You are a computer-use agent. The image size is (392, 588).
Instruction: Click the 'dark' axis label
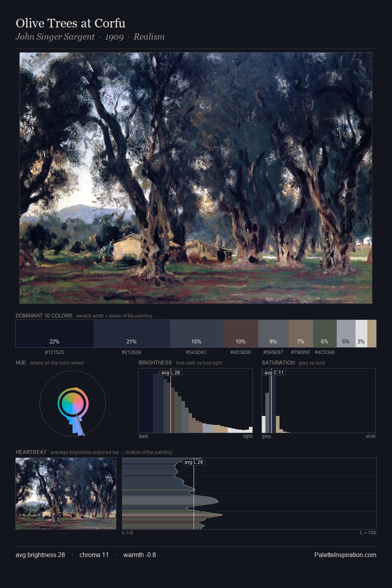pyautogui.click(x=143, y=436)
